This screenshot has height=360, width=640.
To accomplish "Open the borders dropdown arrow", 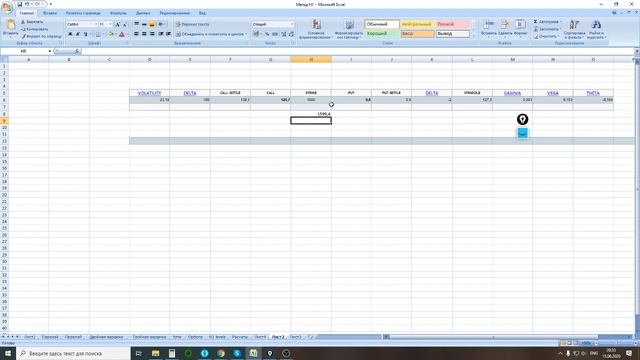I will click(103, 34).
